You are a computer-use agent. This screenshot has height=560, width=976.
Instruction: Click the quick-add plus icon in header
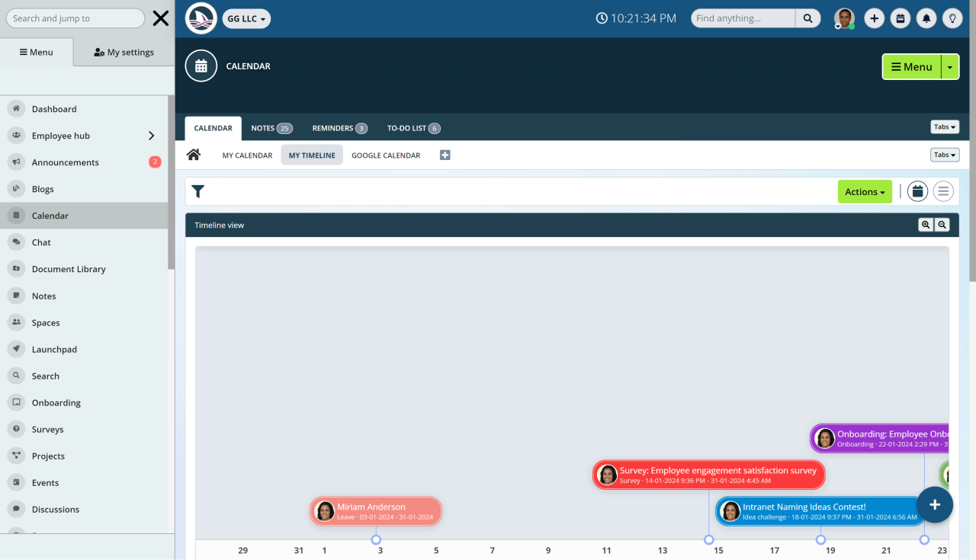click(x=874, y=18)
